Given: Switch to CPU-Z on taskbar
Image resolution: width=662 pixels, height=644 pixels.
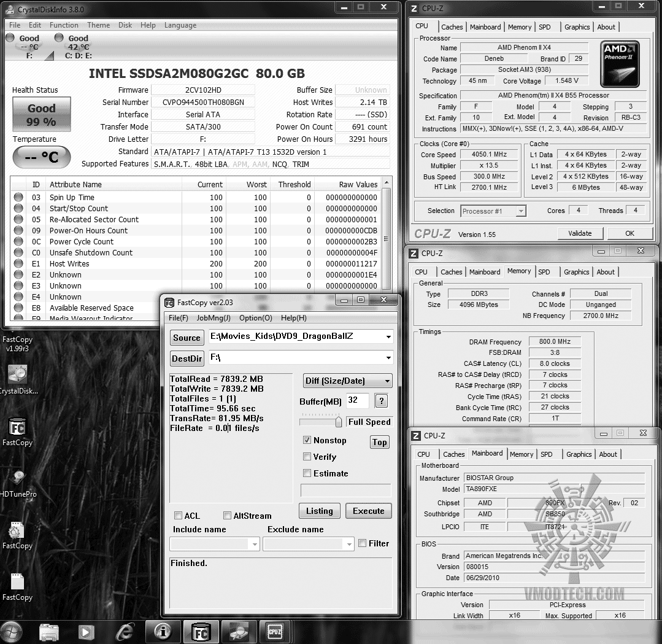Looking at the screenshot, I should [x=275, y=632].
